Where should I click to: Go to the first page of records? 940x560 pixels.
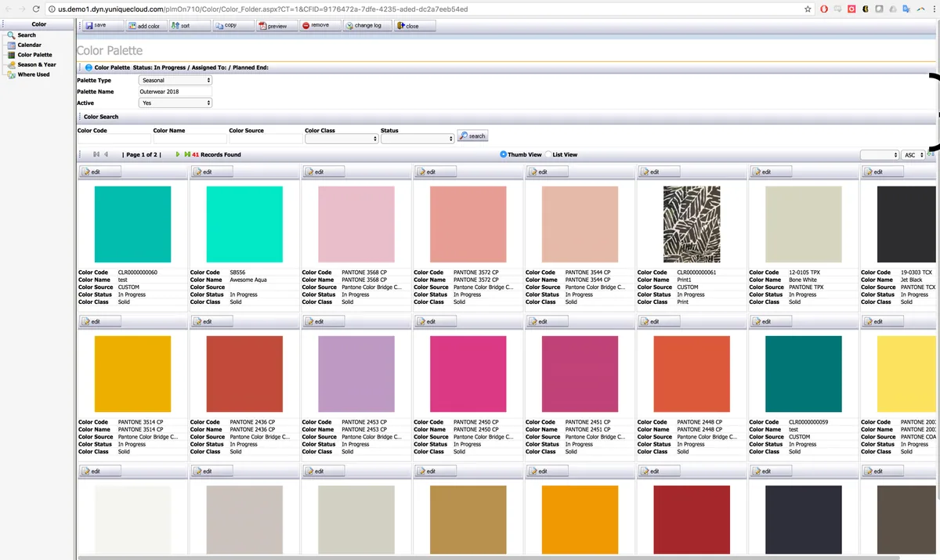tap(96, 154)
